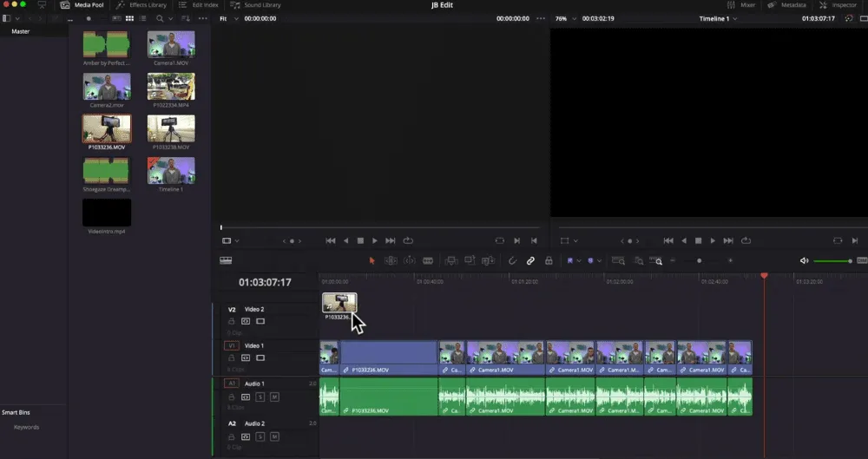Select the arrow Selection Mode tool

(x=372, y=260)
